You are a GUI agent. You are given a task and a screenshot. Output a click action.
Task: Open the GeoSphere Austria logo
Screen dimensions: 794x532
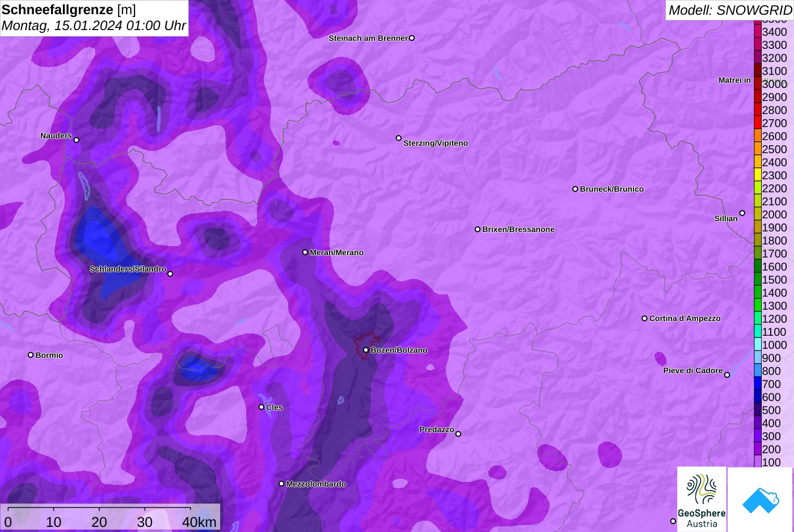point(702,499)
